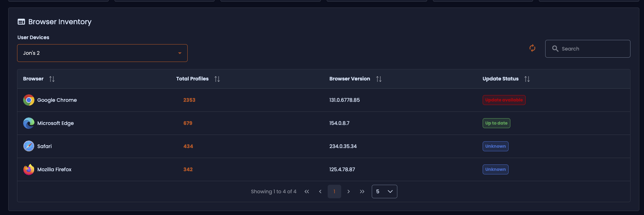Click the Unknown badge in Safari row
This screenshot has height=215, width=644.
point(495,146)
